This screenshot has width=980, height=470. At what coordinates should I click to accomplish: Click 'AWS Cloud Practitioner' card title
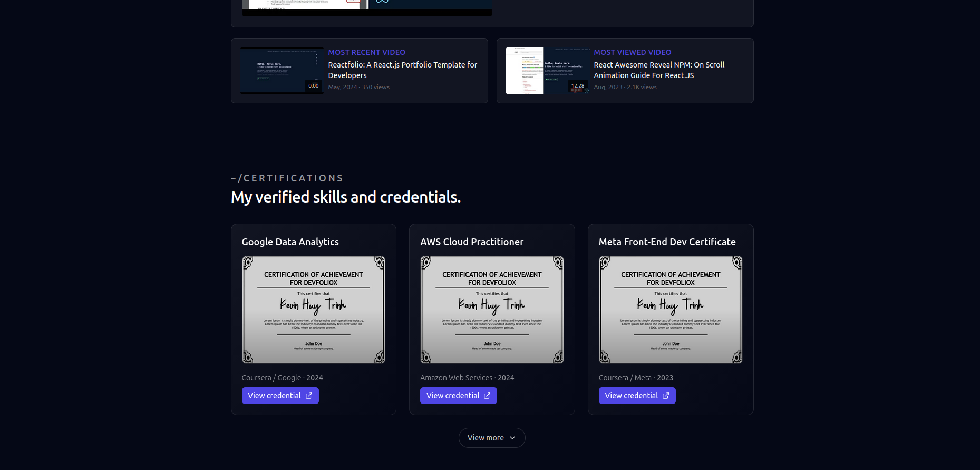coord(472,242)
